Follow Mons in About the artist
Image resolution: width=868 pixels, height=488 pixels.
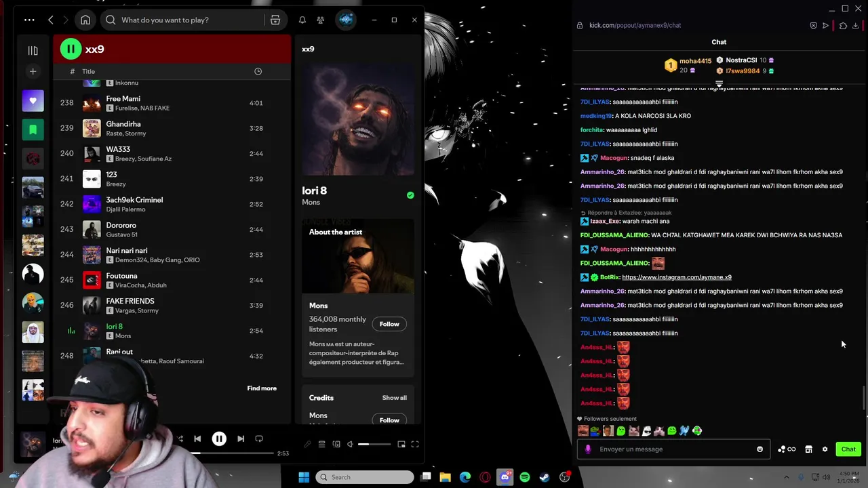click(389, 324)
